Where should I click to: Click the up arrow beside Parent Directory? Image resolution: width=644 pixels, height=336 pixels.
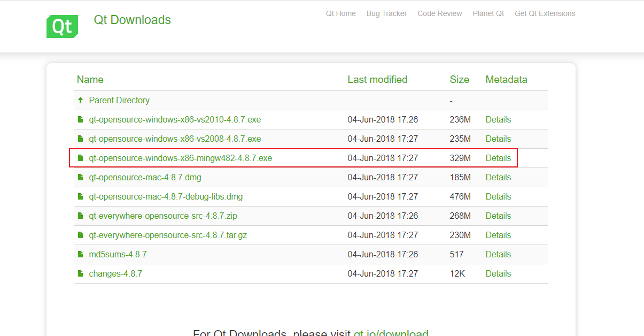click(80, 100)
